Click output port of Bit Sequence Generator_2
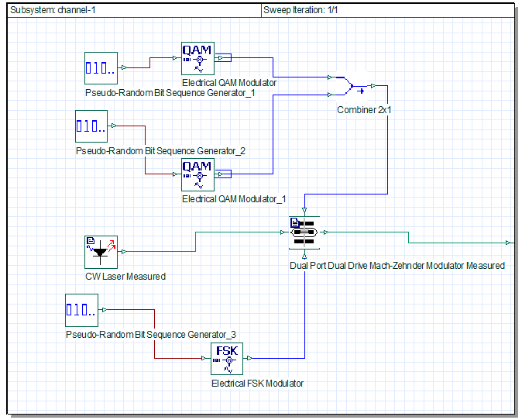The height and width of the screenshot is (420, 522). tap(114, 126)
